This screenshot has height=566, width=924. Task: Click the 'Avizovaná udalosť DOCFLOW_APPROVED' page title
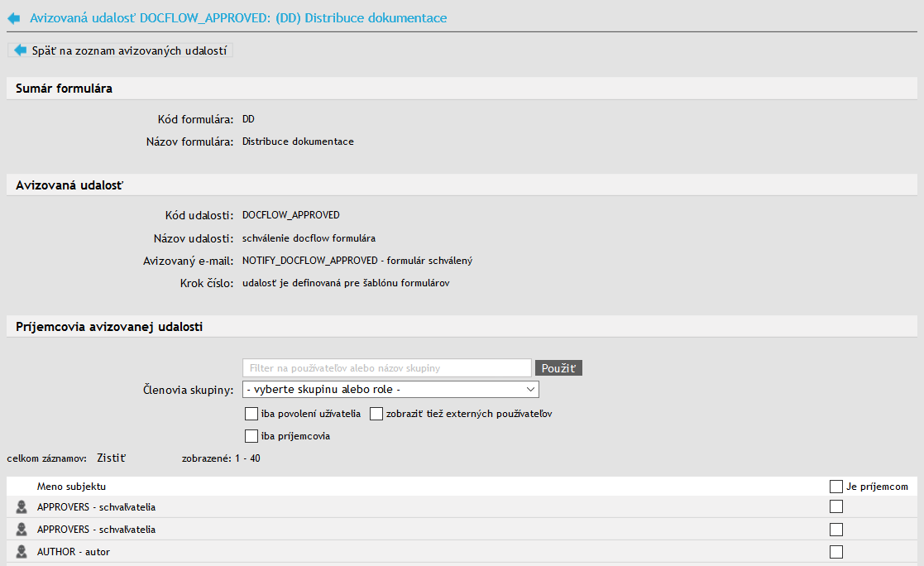[238, 17]
